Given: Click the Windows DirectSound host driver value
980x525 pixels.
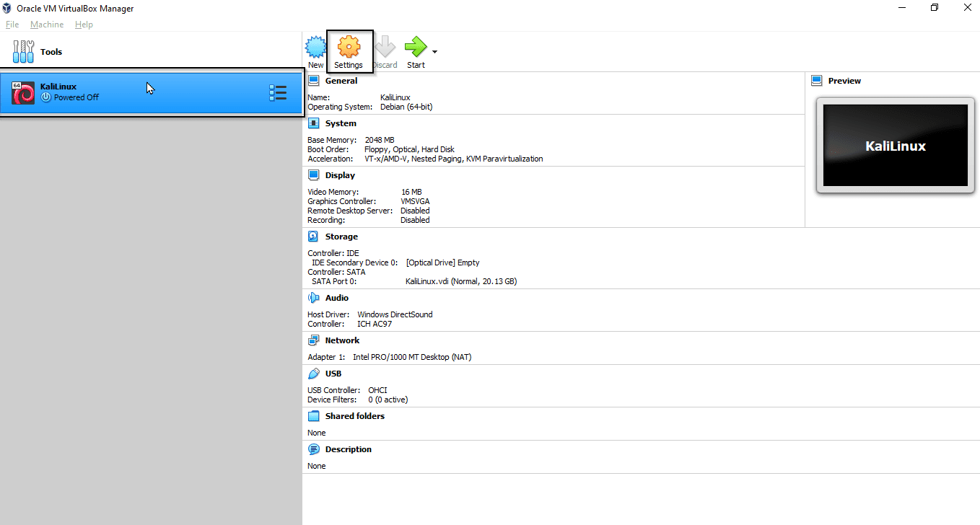Looking at the screenshot, I should 395,314.
